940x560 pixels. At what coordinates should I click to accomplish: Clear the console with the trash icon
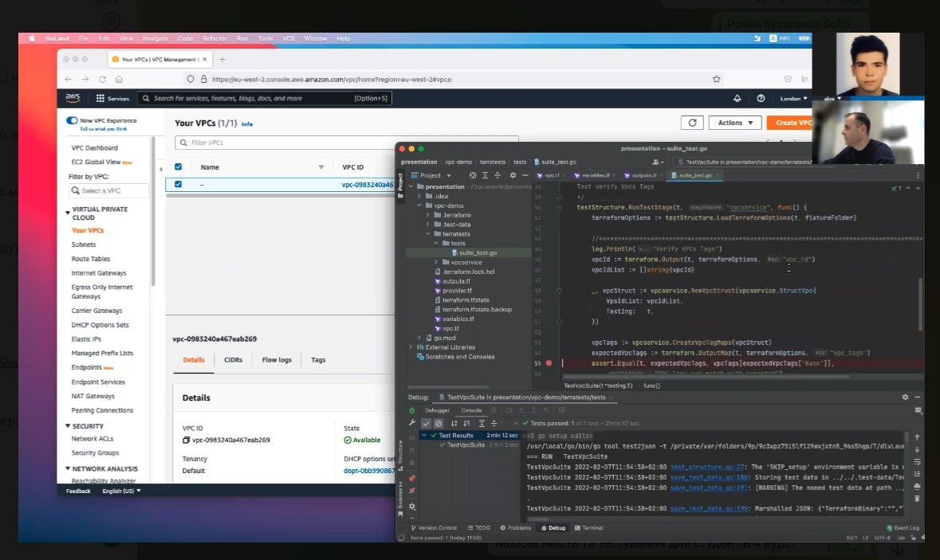pos(917,499)
